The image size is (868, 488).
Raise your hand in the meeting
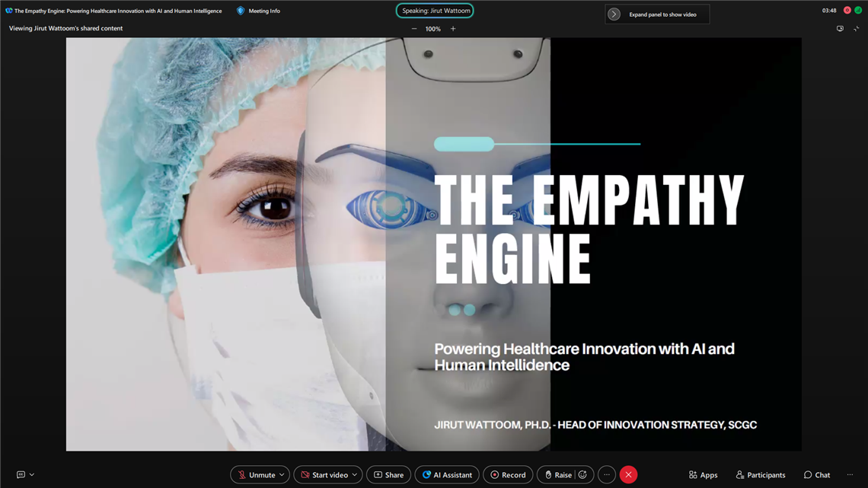pos(557,475)
